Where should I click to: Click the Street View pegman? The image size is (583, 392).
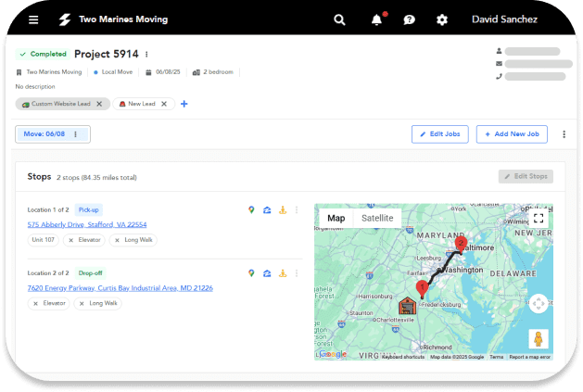point(539,339)
